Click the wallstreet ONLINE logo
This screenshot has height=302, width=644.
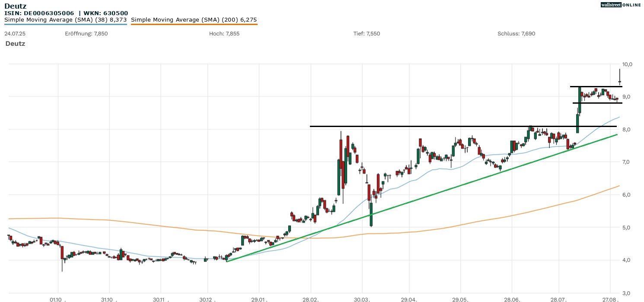pos(621,5)
